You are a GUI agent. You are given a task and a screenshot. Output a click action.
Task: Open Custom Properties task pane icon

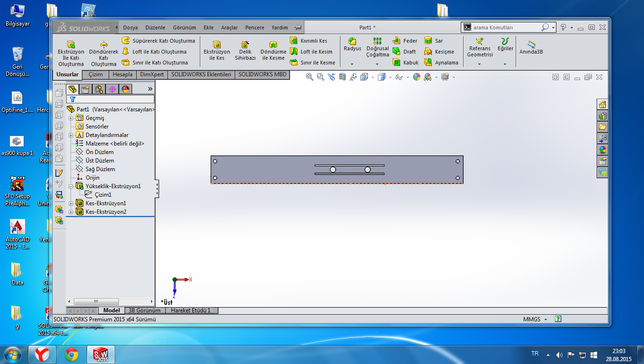[602, 161]
